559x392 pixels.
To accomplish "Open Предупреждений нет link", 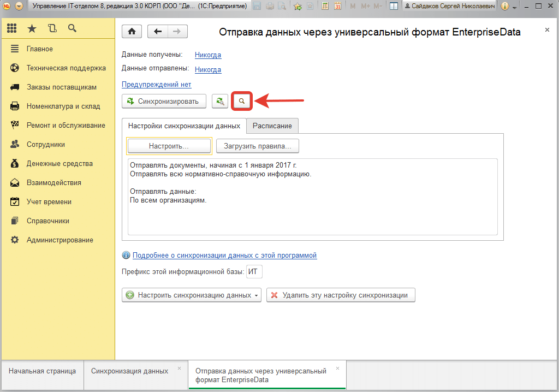I will (x=157, y=85).
